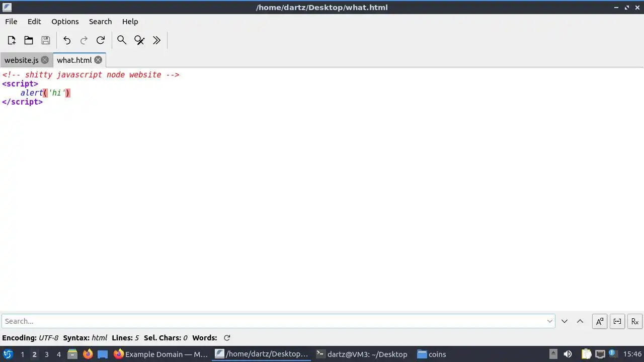Click the Save floppy disk icon

[x=46, y=40]
